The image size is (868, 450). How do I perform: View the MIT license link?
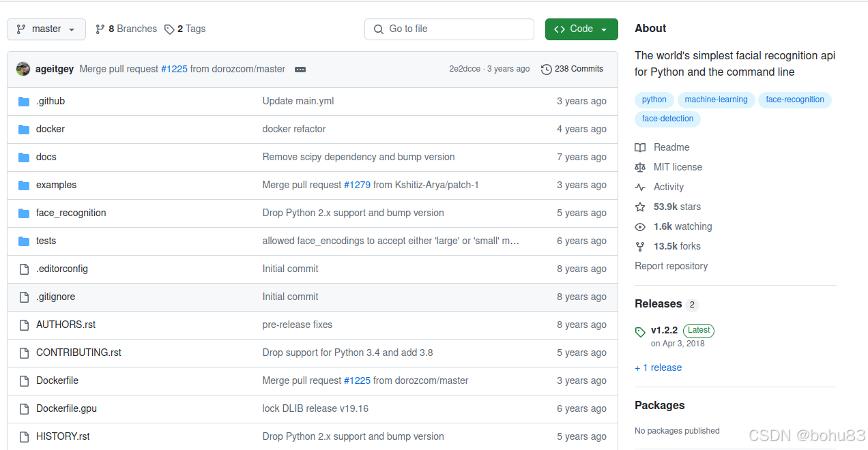point(678,167)
